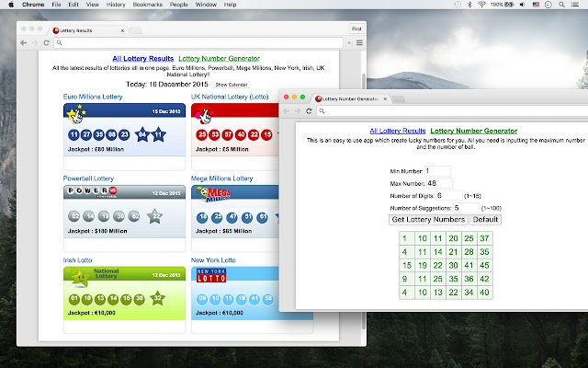Open the File menu

point(56,5)
